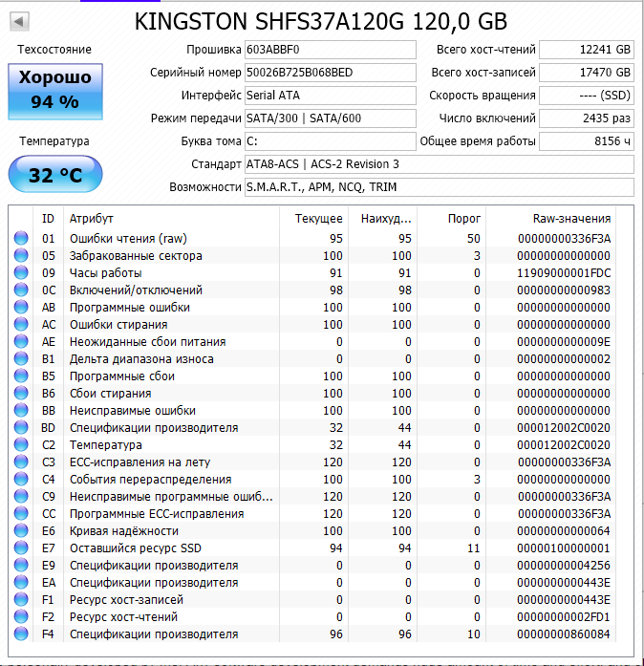Click attribute name Забракованные сектора
644x666 pixels.
[x=136, y=256]
